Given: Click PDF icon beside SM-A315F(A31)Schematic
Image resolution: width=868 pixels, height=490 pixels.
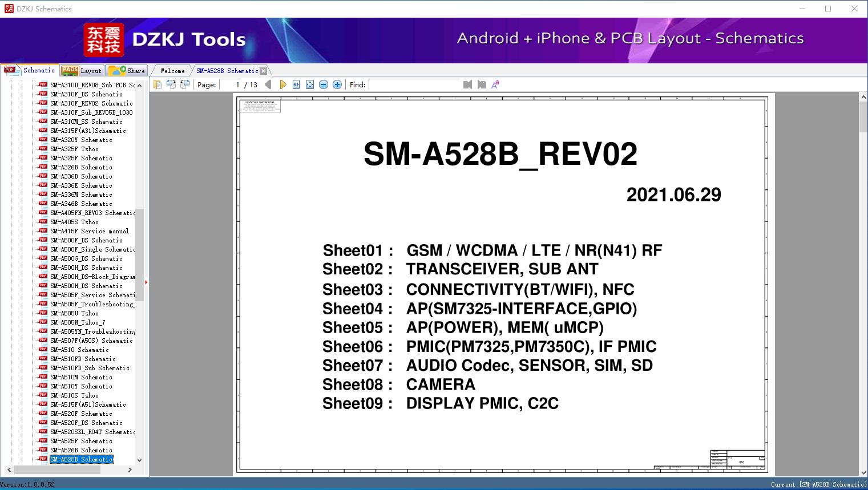Looking at the screenshot, I should click(43, 131).
